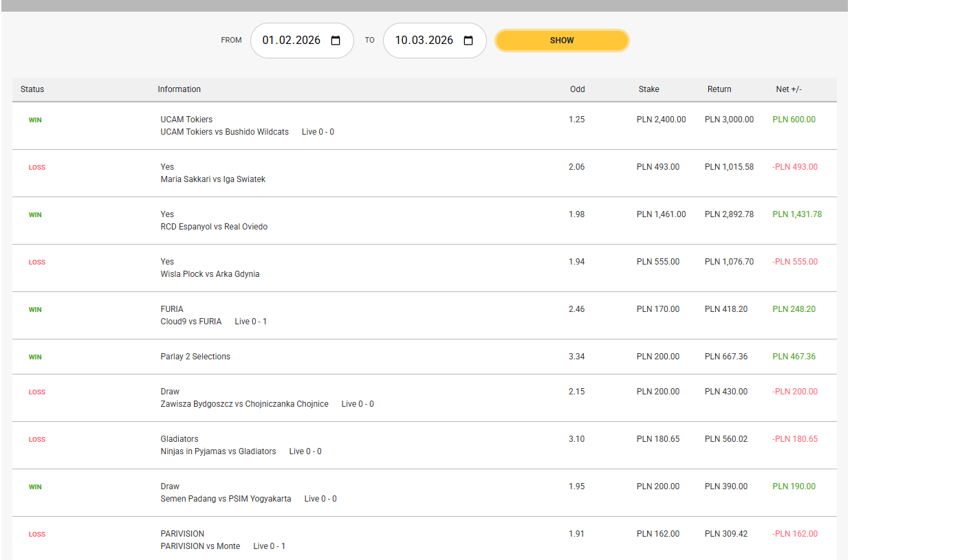The height and width of the screenshot is (560, 971).
Task: Click the TO date field 10.03.2026
Action: coord(424,41)
